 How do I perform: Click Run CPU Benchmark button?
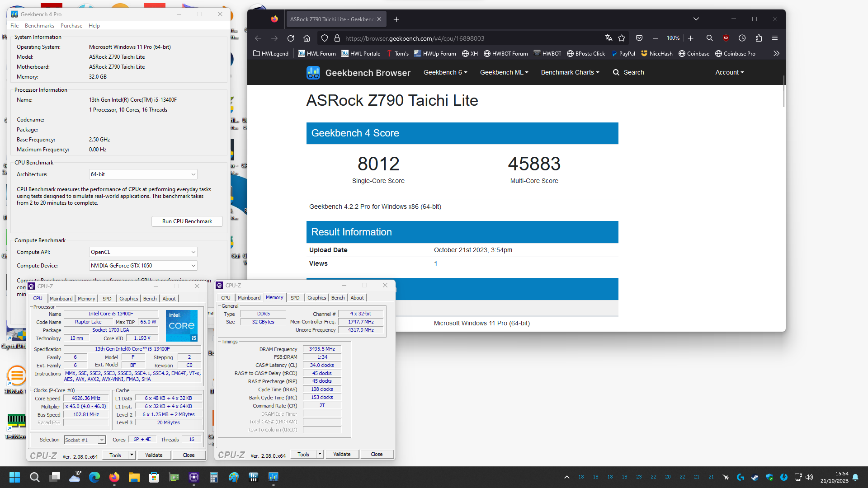(x=187, y=221)
